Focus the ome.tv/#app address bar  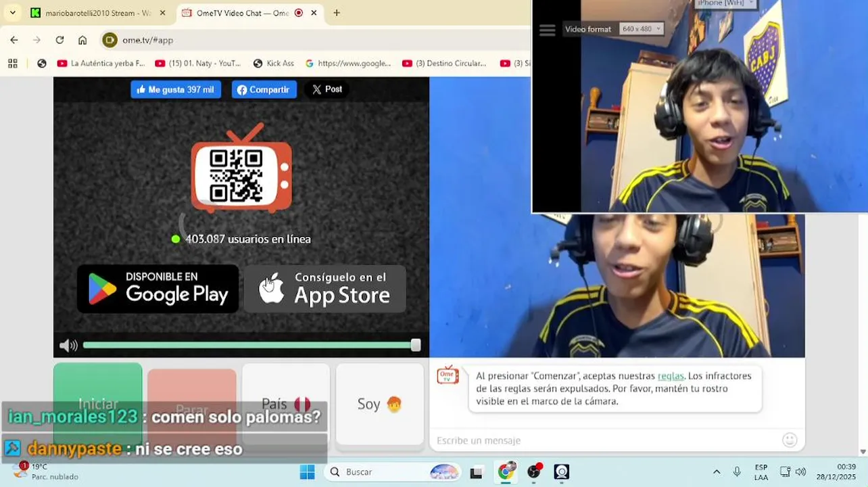click(314, 40)
